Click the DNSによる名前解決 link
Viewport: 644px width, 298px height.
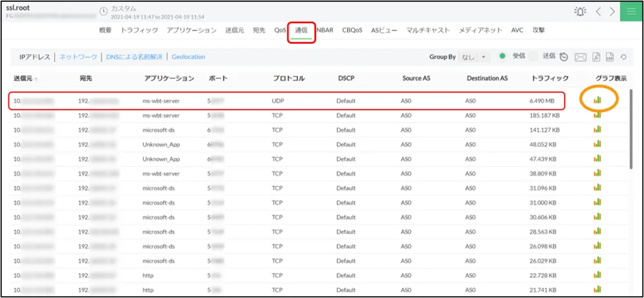(135, 57)
